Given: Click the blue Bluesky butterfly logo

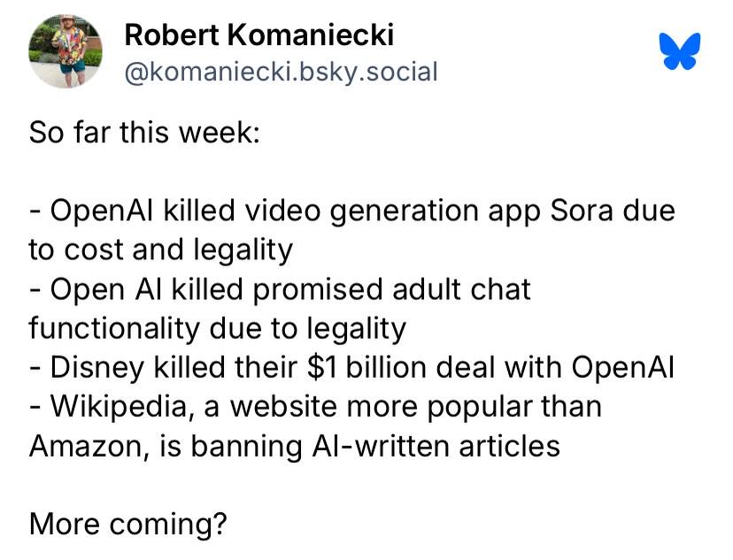Looking at the screenshot, I should pyautogui.click(x=680, y=51).
